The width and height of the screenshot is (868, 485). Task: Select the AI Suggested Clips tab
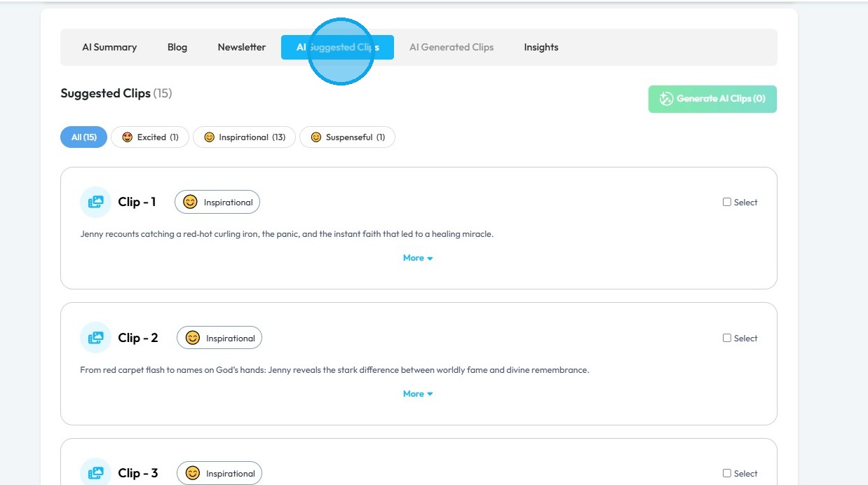pyautogui.click(x=337, y=47)
